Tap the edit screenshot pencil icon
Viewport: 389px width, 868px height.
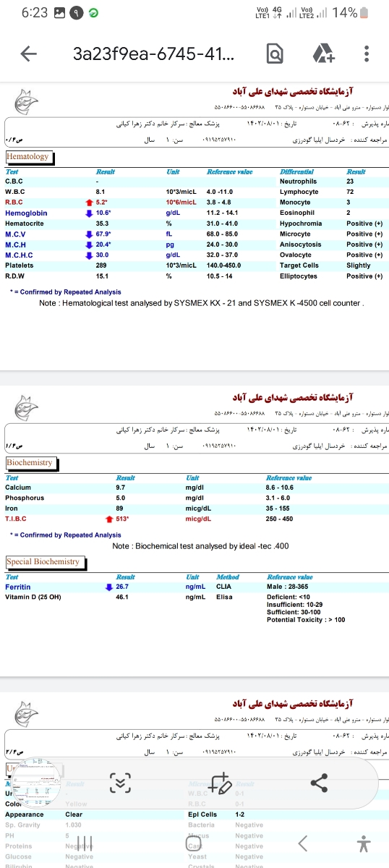click(219, 783)
